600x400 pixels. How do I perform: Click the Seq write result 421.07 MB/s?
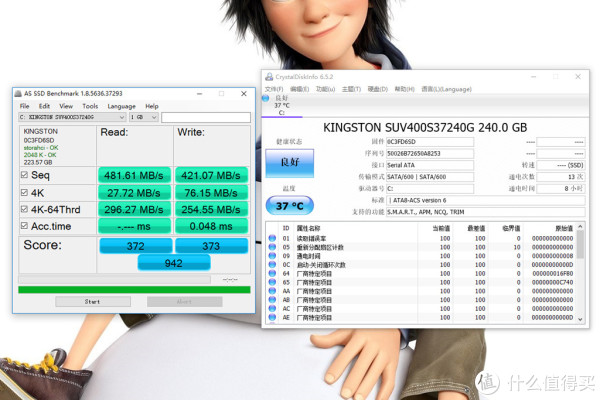coord(211,175)
